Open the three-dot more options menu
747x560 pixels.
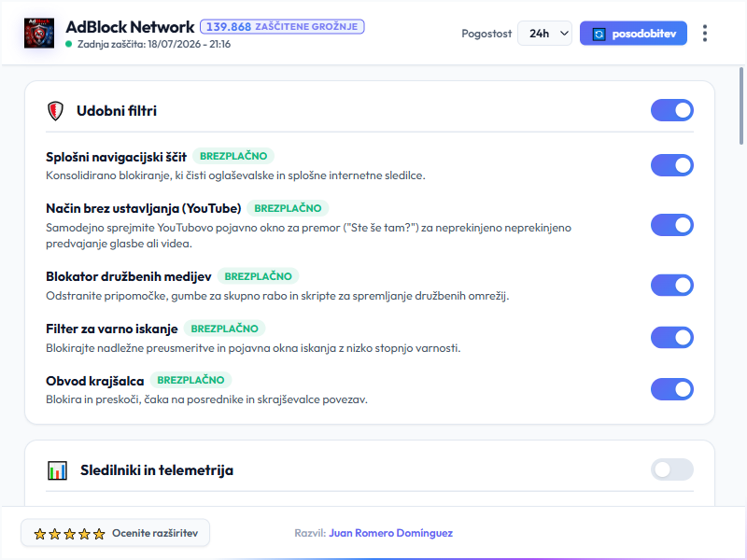[705, 34]
